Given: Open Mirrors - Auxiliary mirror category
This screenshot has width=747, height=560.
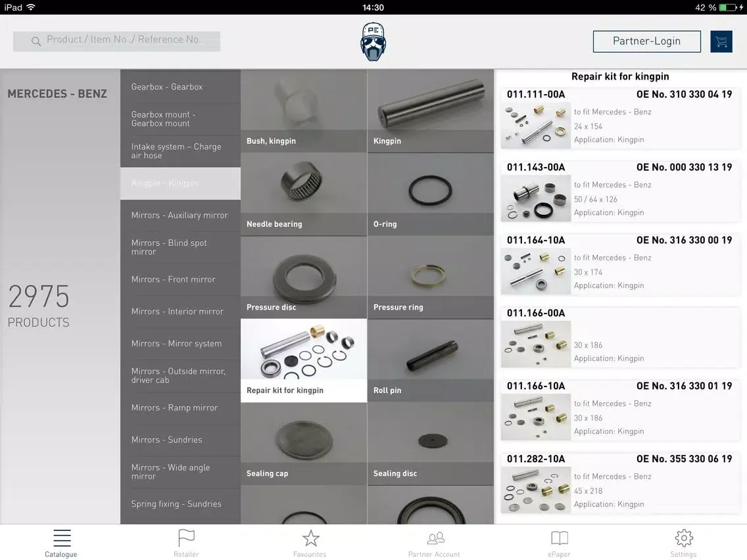Looking at the screenshot, I should (181, 215).
